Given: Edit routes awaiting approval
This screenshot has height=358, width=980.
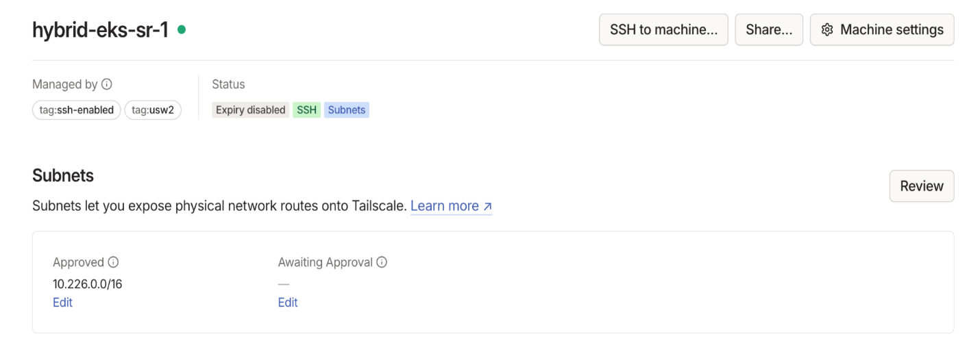Looking at the screenshot, I should [x=288, y=303].
